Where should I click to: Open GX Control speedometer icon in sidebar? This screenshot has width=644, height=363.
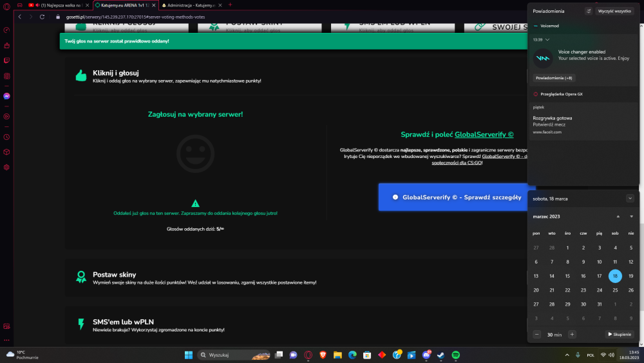click(x=6, y=30)
